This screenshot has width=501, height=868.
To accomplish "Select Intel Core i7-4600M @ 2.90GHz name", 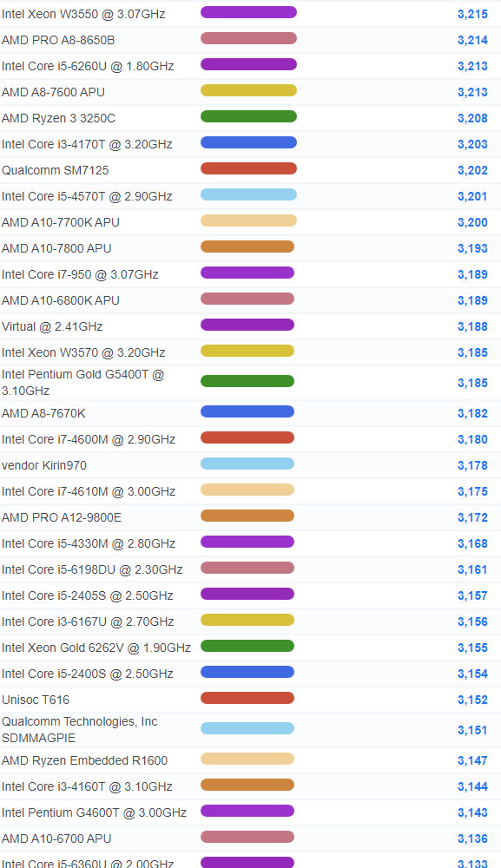I will point(89,439).
